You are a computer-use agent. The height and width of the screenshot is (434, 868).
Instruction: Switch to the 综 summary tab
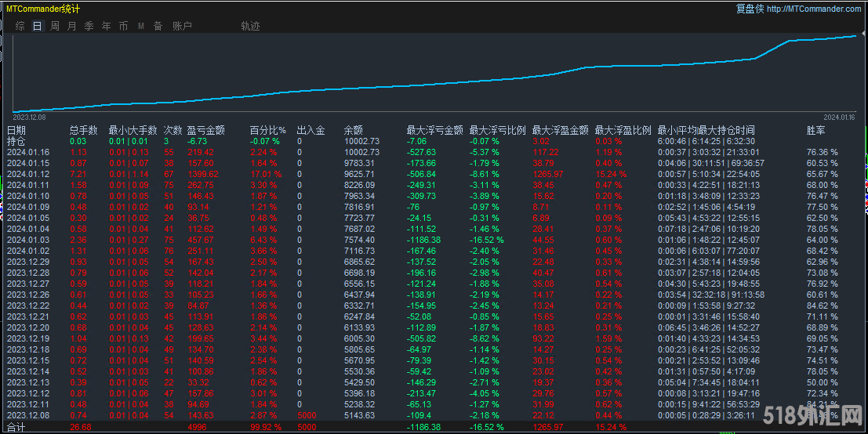point(20,26)
